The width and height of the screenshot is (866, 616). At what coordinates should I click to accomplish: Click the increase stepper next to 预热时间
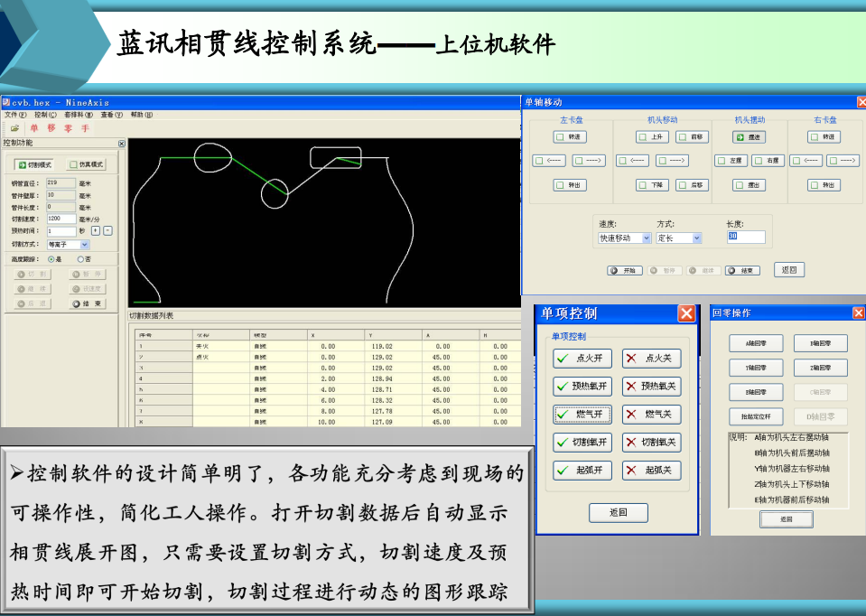(x=96, y=231)
